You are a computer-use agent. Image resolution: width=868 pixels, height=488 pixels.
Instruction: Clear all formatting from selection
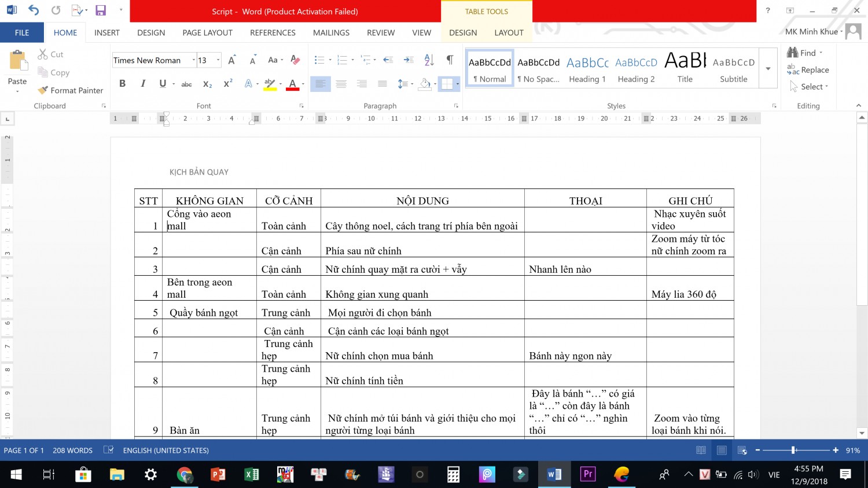[x=295, y=60]
